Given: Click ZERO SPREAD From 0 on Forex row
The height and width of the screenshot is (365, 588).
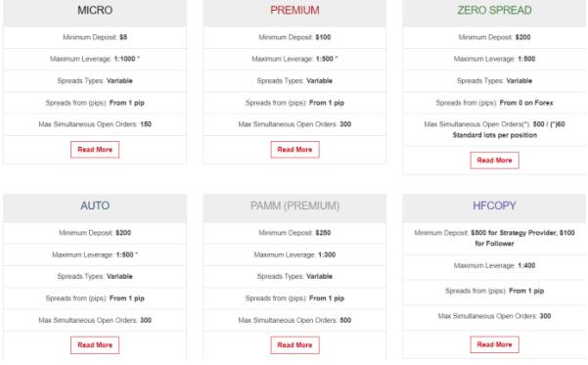Looking at the screenshot, I should coord(494,103).
